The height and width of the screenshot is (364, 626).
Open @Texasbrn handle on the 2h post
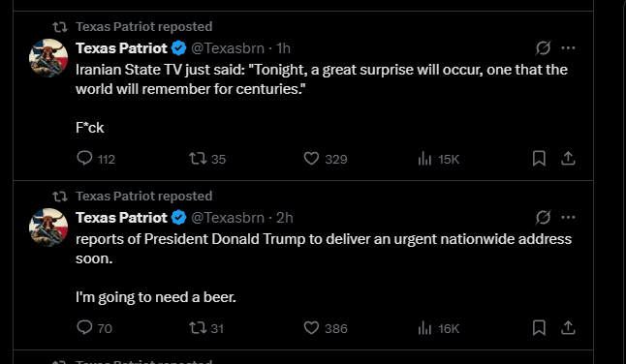click(228, 218)
